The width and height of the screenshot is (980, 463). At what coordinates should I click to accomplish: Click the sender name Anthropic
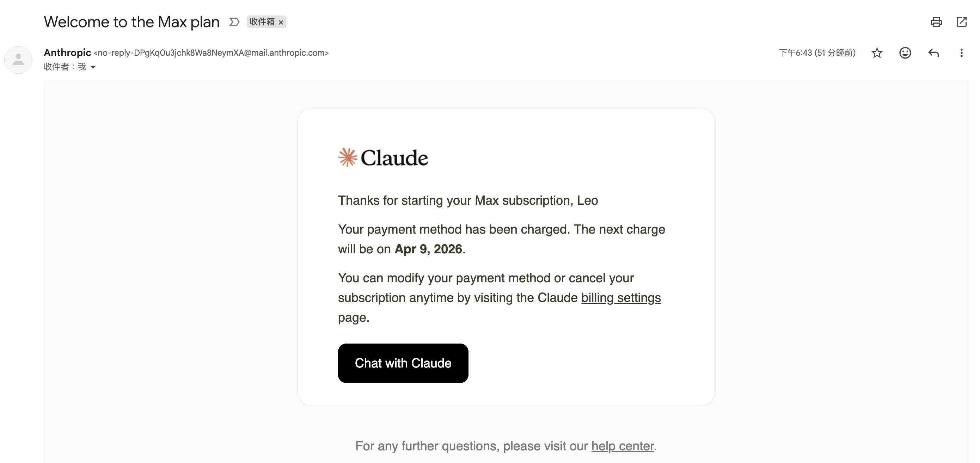[67, 53]
